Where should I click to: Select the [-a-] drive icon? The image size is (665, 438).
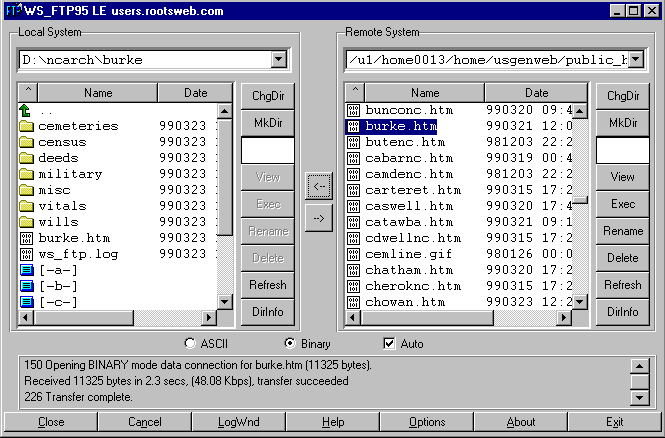tap(27, 270)
